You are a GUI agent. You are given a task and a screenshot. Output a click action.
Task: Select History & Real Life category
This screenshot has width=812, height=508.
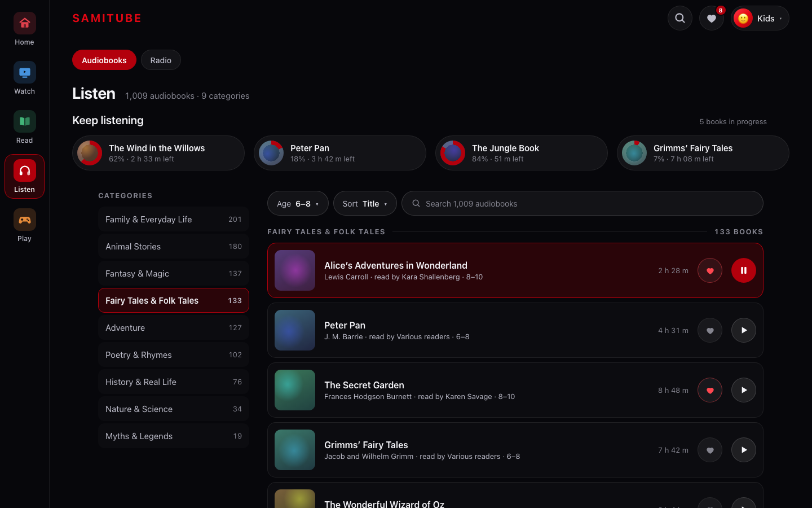174,382
